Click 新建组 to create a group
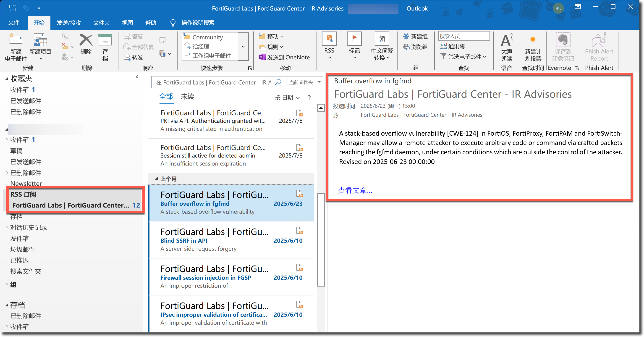Viewport: 644px width, 337px height. click(415, 37)
